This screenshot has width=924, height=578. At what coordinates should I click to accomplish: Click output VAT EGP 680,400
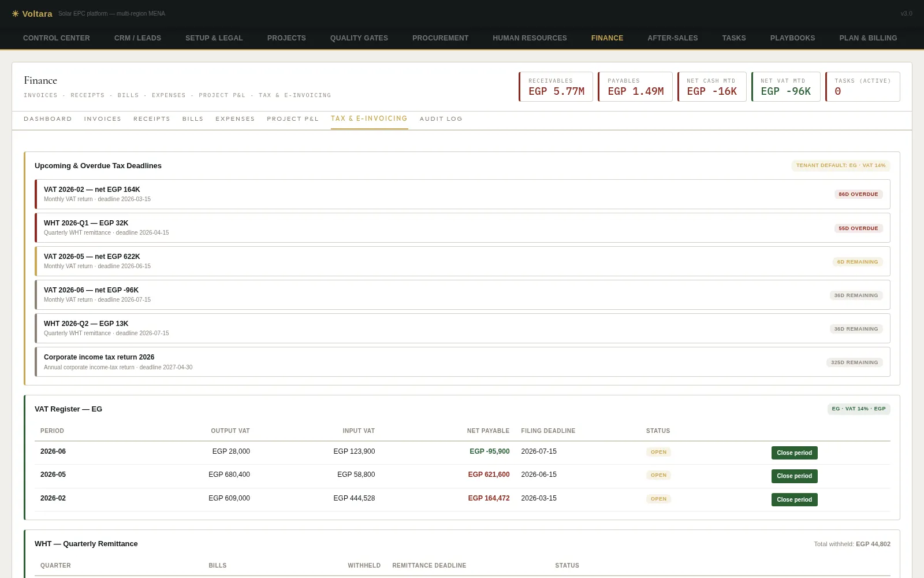pos(229,475)
